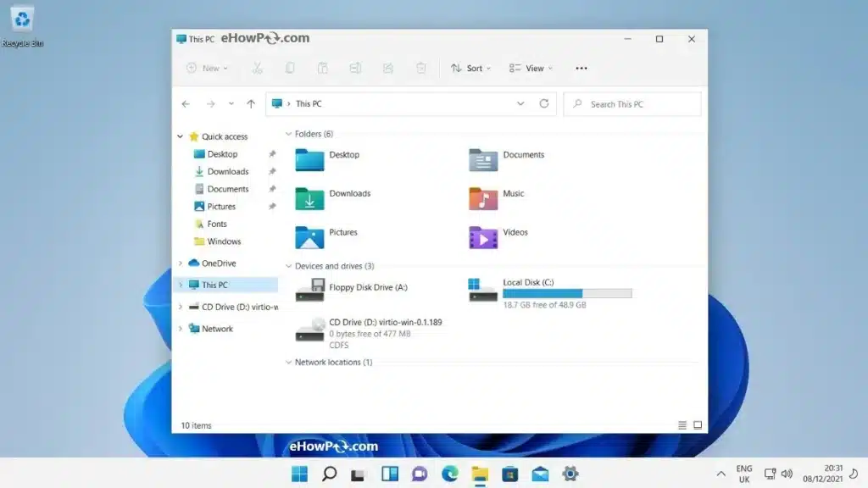
Task: Open the volume control in system tray
Action: [787, 474]
